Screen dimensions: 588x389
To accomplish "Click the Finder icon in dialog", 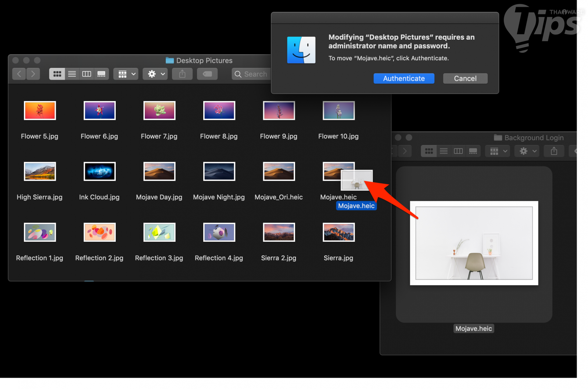I will pos(301,50).
